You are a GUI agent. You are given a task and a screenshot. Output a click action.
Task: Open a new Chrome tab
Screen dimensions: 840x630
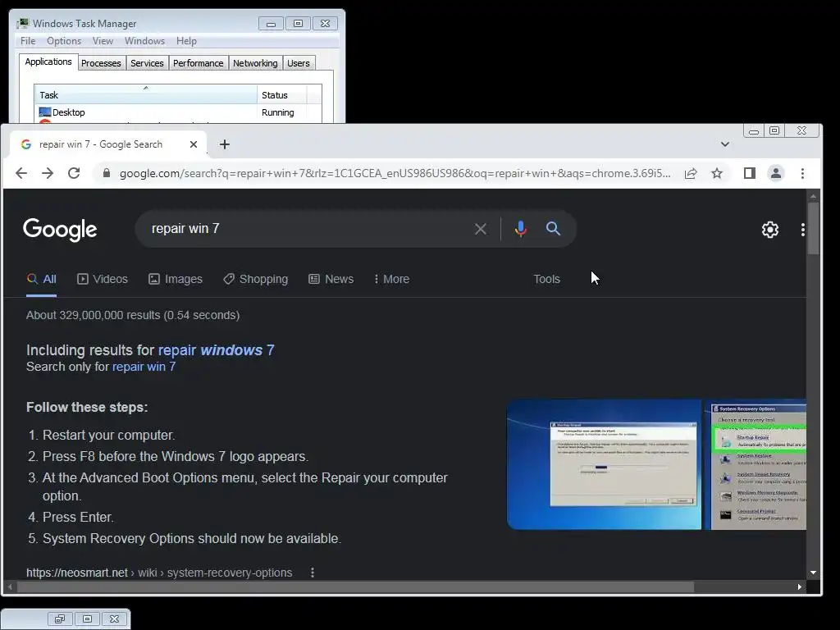[225, 144]
